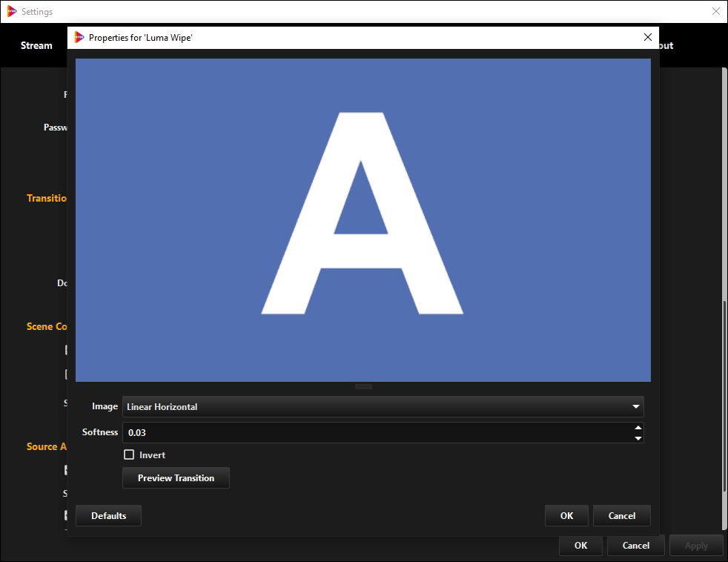Image resolution: width=728 pixels, height=562 pixels.
Task: Click the transition preview showing letter A
Action: tap(363, 220)
